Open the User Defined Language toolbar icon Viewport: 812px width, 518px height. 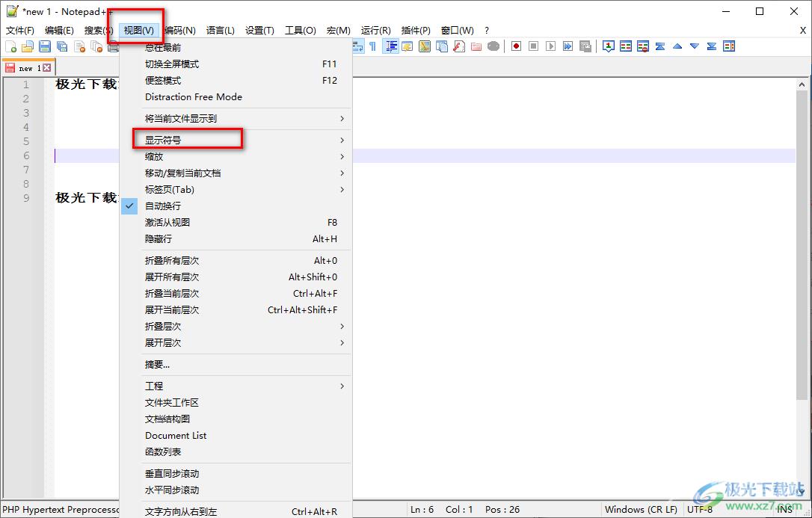407,46
